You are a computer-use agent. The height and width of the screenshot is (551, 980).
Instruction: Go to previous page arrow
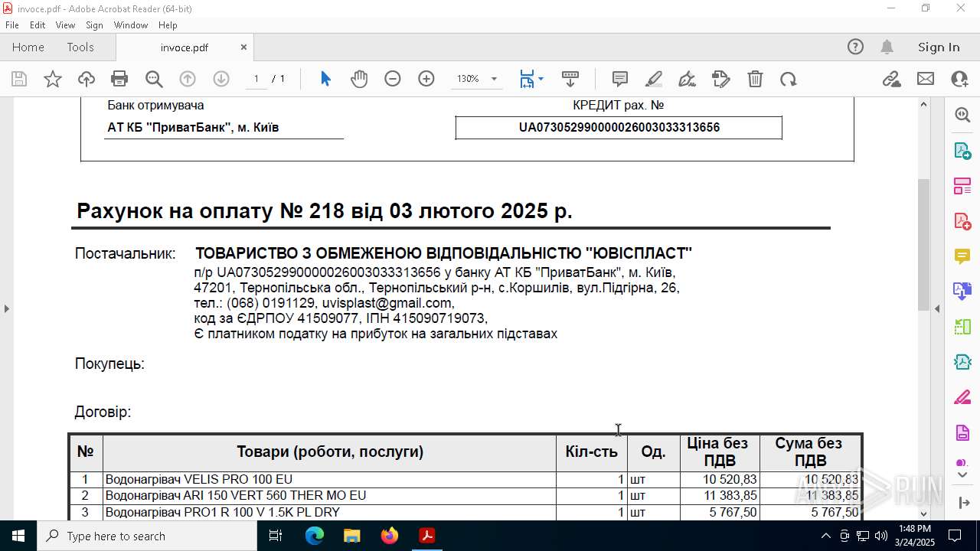[x=188, y=79]
